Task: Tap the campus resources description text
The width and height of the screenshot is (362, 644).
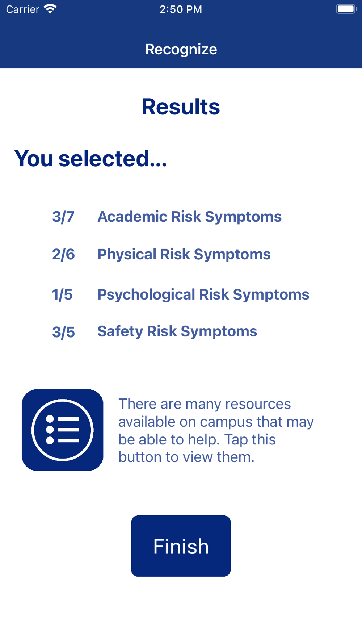Action: coord(216,430)
